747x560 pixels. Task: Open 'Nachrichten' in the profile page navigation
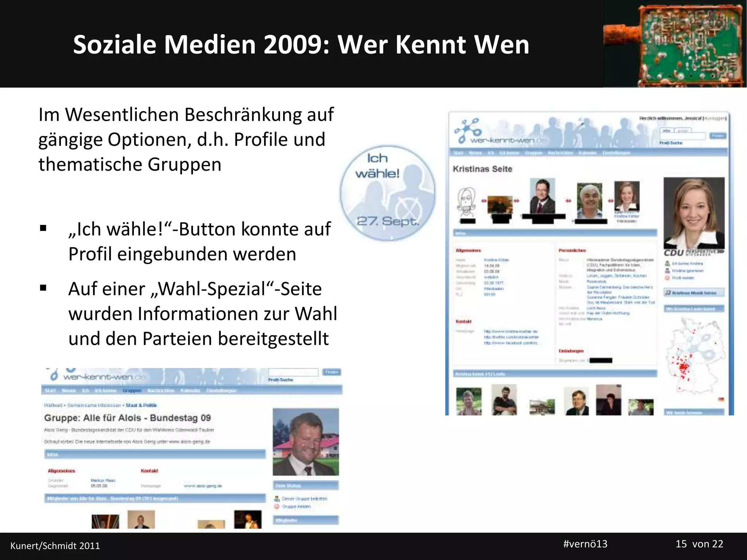pos(560,153)
